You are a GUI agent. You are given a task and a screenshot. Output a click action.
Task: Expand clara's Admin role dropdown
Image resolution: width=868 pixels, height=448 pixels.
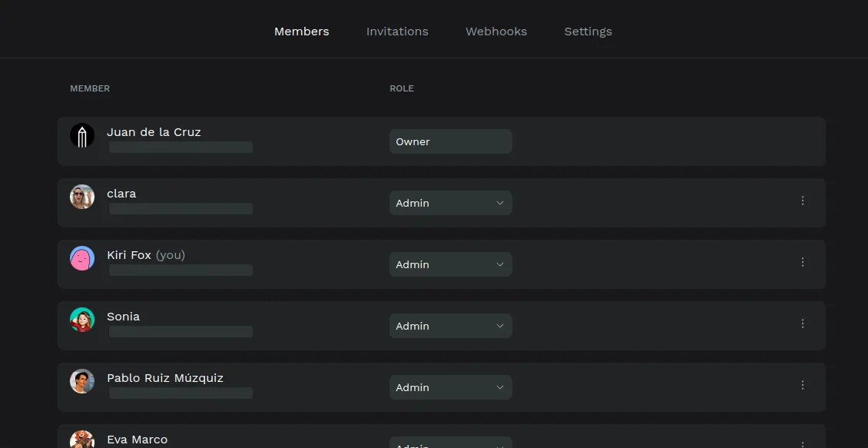[x=450, y=203]
